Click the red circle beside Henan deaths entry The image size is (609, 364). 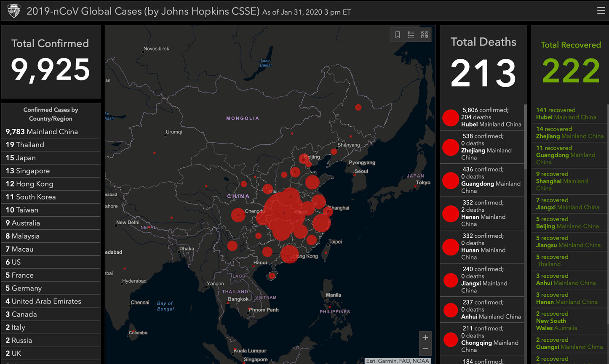click(450, 214)
